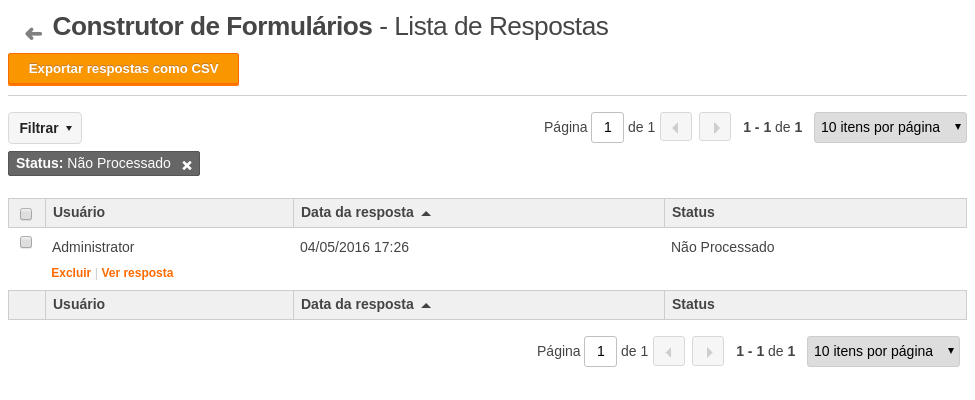Click the Excluir link for Administrator
This screenshot has height=400, width=975.
tap(71, 272)
